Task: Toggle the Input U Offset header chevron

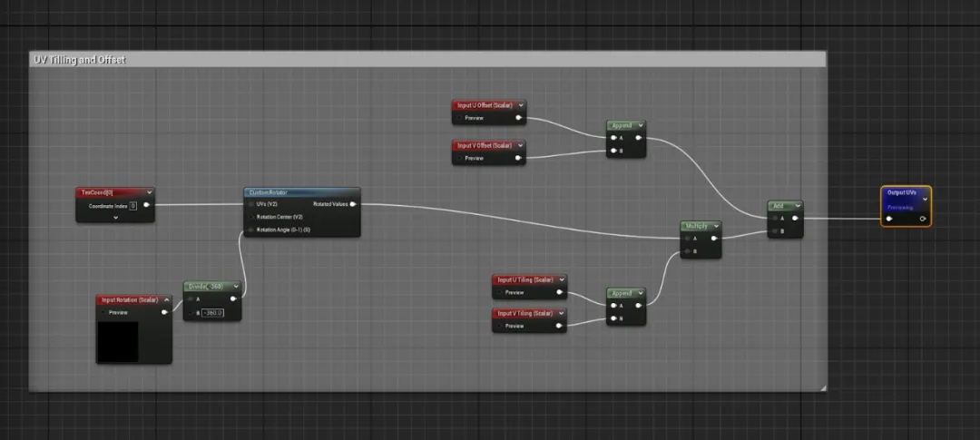Action: tap(520, 105)
